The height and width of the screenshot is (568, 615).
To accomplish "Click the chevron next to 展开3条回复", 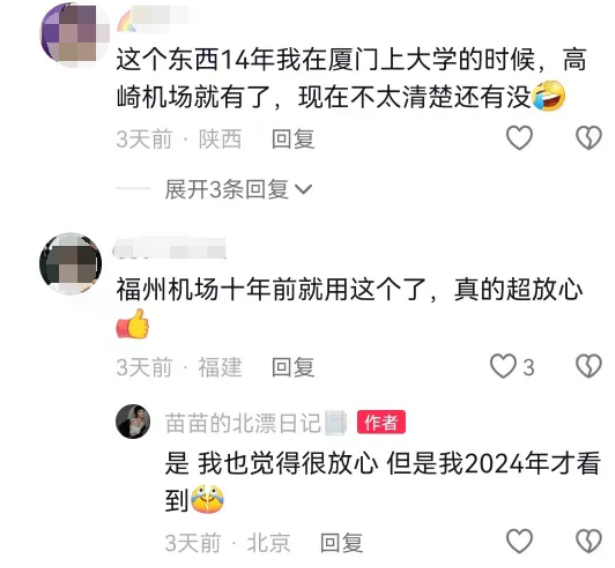I will [x=303, y=190].
